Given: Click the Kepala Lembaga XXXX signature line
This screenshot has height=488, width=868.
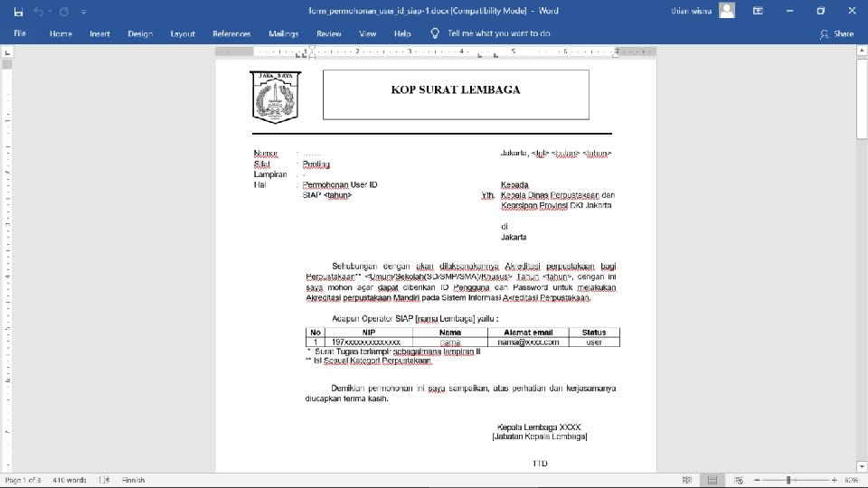Looking at the screenshot, I should click(539, 427).
